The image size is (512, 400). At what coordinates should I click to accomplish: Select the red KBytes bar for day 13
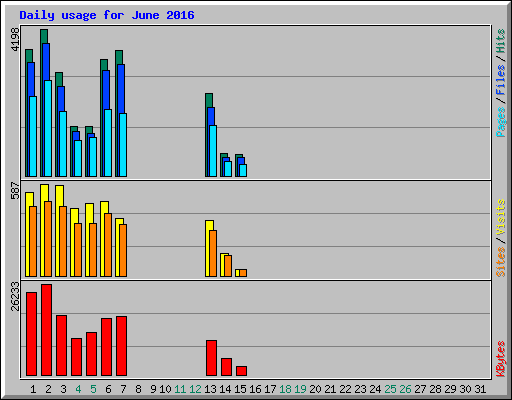coord(211,358)
